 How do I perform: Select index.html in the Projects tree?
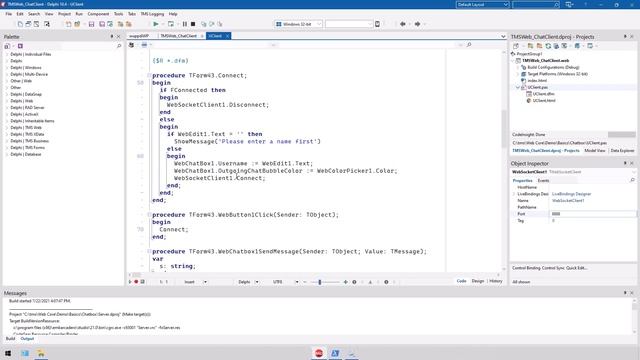click(x=537, y=81)
